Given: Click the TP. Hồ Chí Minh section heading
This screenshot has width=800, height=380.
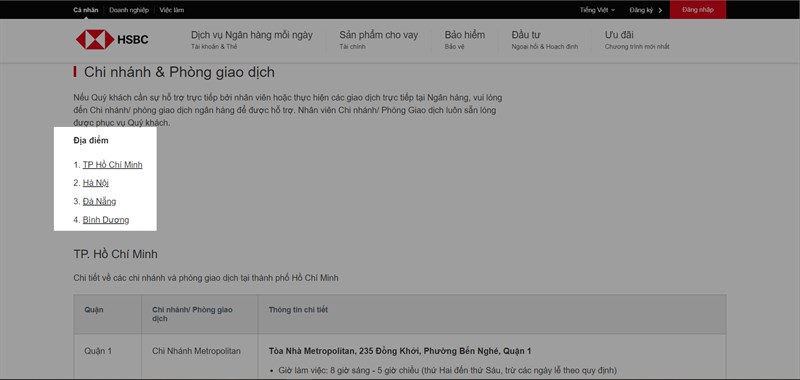Looking at the screenshot, I should click(x=116, y=254).
